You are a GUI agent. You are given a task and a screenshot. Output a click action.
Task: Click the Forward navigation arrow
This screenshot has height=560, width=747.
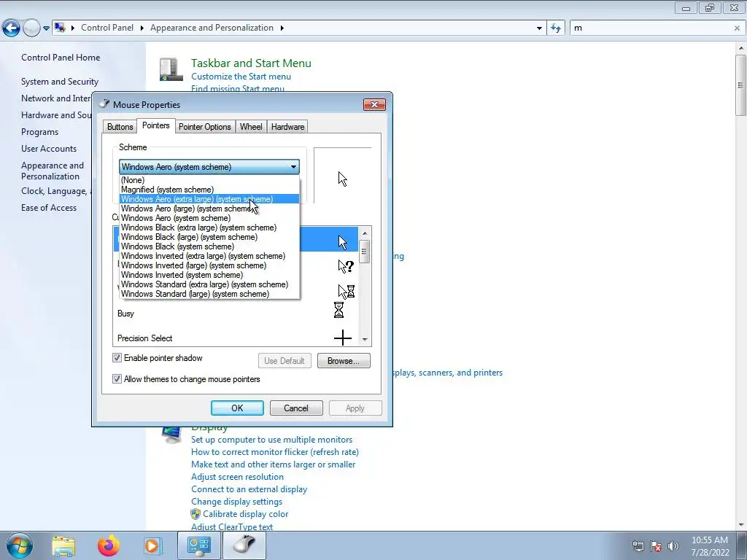[x=31, y=28]
